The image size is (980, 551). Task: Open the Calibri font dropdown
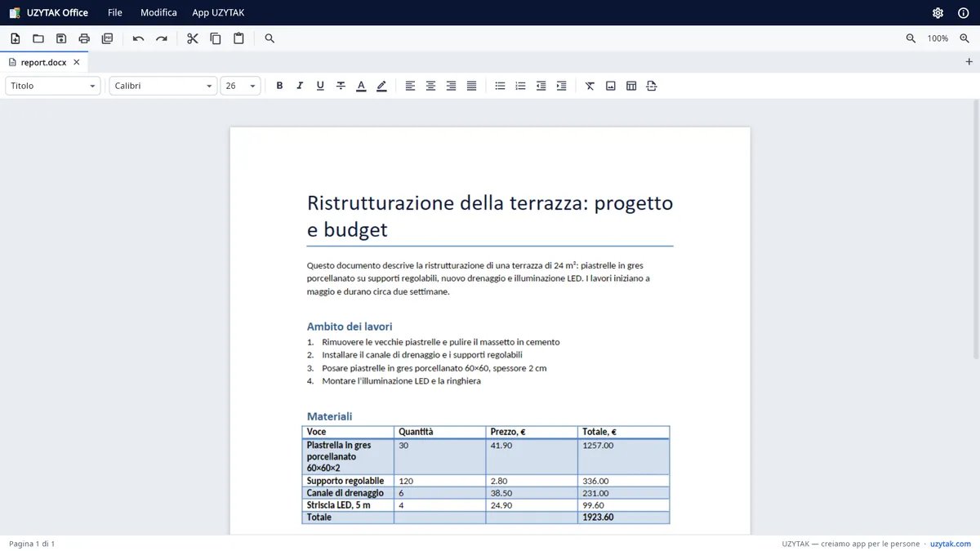[x=163, y=86]
